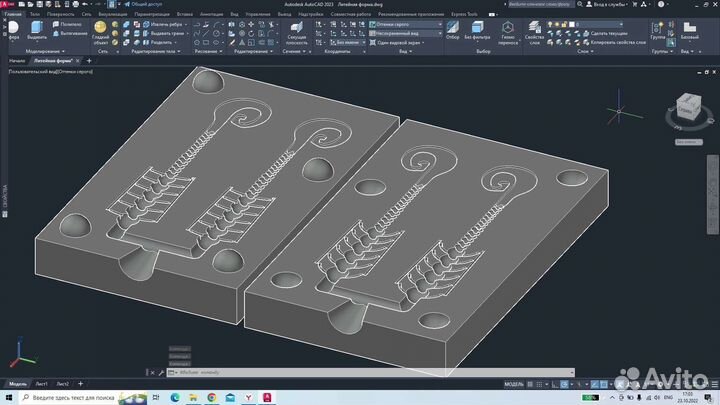Image resolution: width=720 pixels, height=405 pixels.
Task: Switch to the Лист1 layout tab
Action: coord(41,384)
